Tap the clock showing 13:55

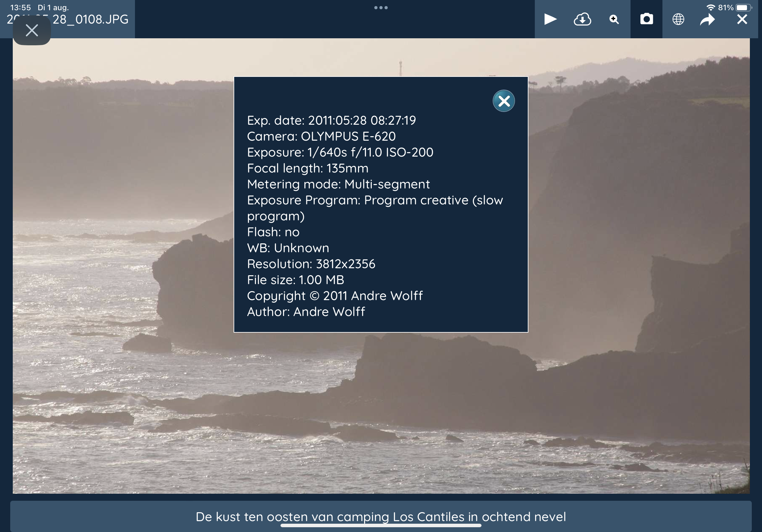(20, 8)
